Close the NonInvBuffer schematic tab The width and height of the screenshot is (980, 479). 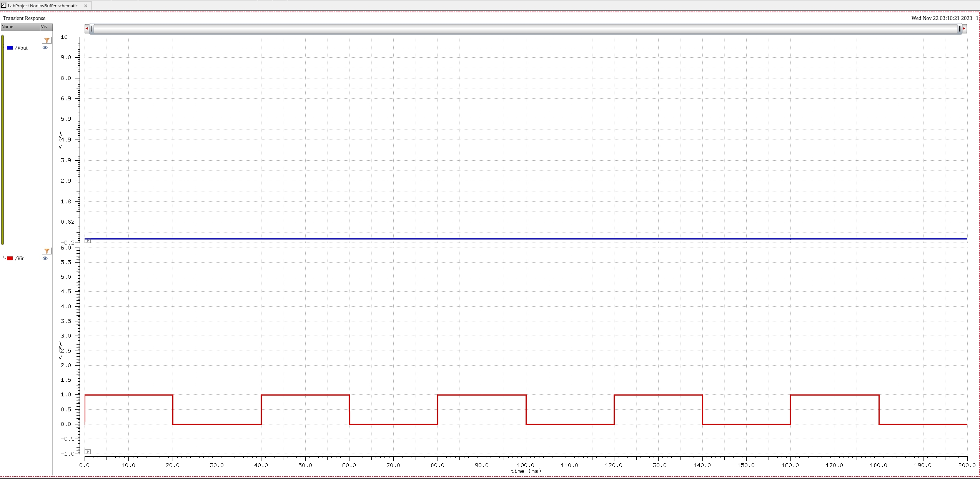pyautogui.click(x=86, y=6)
